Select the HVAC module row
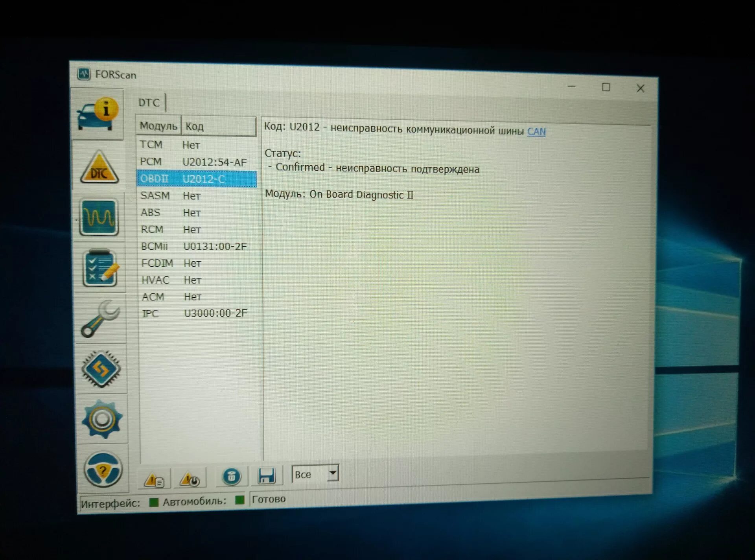The image size is (755, 560). (198, 280)
